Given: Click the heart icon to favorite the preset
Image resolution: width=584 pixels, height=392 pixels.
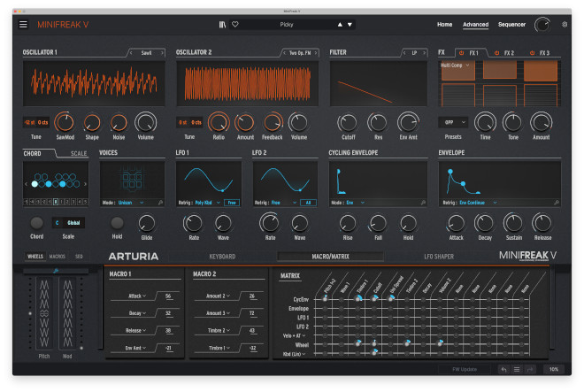Looking at the screenshot, I should point(234,25).
